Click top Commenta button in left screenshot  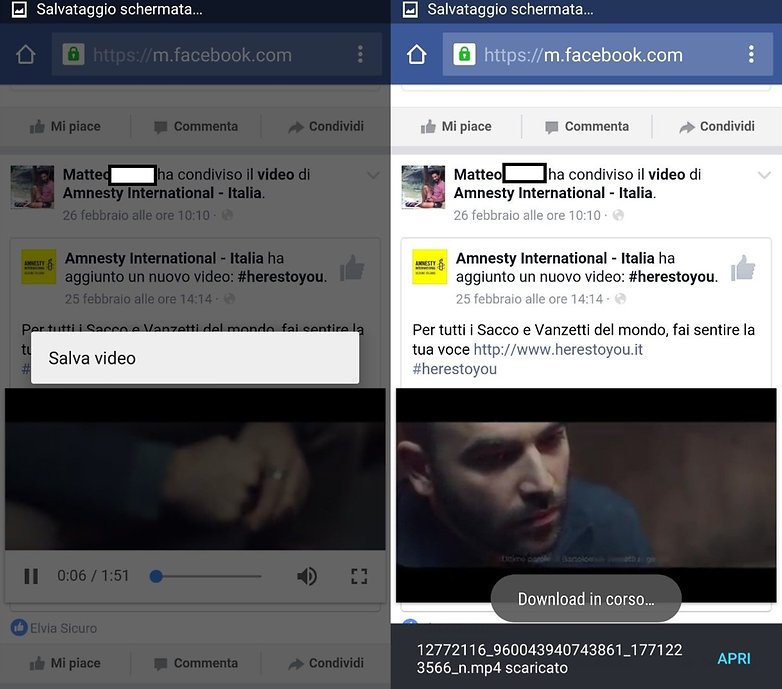point(196,127)
